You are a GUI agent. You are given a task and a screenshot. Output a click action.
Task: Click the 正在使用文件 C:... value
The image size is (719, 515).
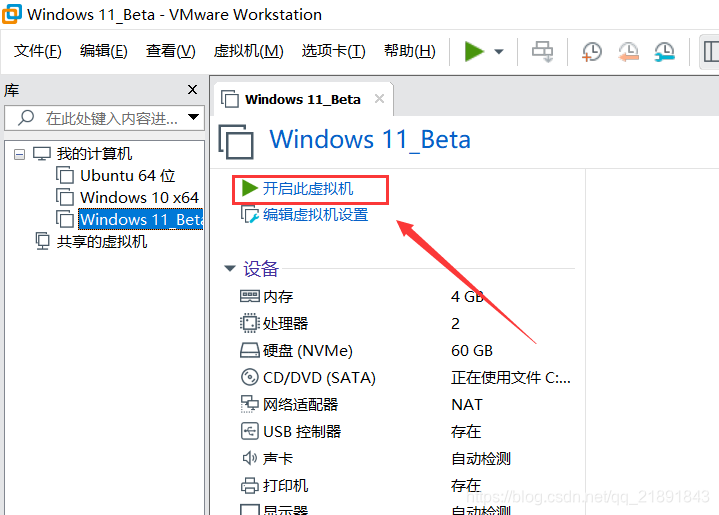511,378
